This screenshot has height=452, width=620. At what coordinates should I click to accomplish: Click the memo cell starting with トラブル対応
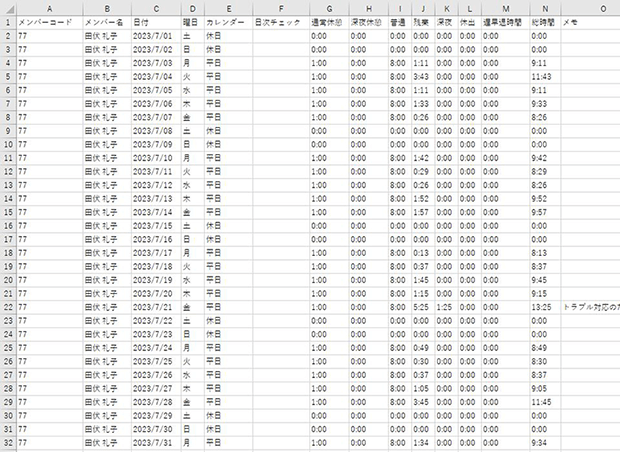[590, 307]
